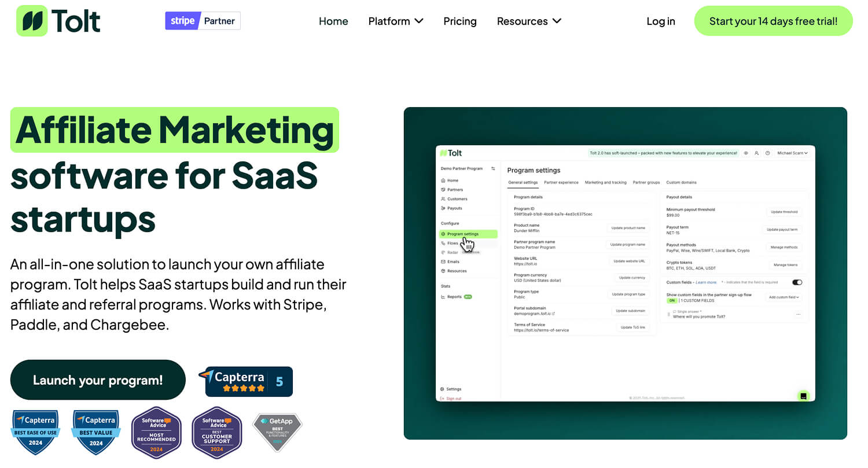Click the program switcher icon beside Demo Partner Program
The image size is (868, 468).
point(493,168)
